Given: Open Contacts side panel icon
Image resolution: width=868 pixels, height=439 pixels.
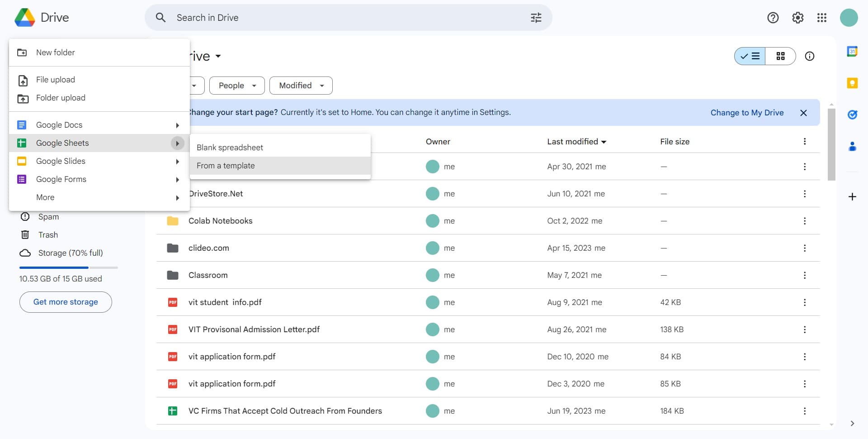Looking at the screenshot, I should 852,147.
